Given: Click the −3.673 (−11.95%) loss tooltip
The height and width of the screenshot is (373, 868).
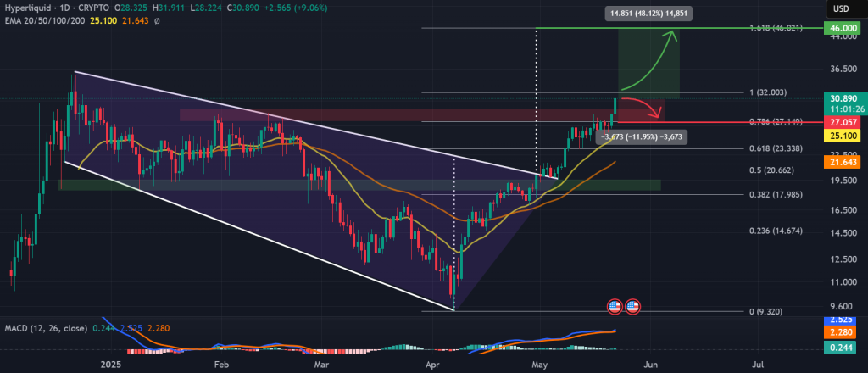Looking at the screenshot, I should tap(643, 136).
